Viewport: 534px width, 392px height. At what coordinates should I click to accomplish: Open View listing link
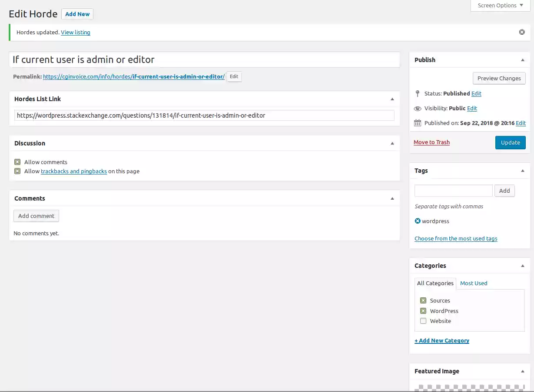coord(75,32)
